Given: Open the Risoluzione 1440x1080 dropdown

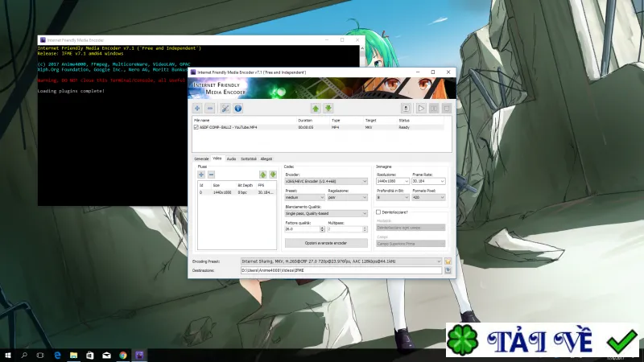Looking at the screenshot, I should pyautogui.click(x=393, y=181).
